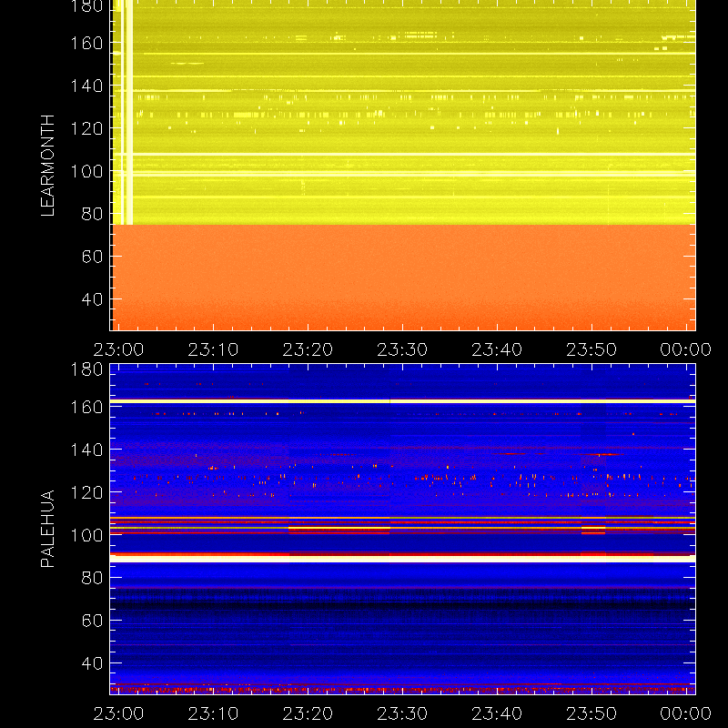Click the white band near 163 in Palehua spectrogram

point(402,401)
